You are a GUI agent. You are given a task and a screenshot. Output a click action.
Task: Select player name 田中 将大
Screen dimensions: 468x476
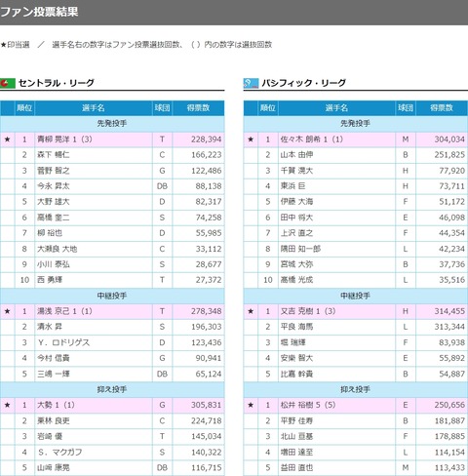(296, 218)
